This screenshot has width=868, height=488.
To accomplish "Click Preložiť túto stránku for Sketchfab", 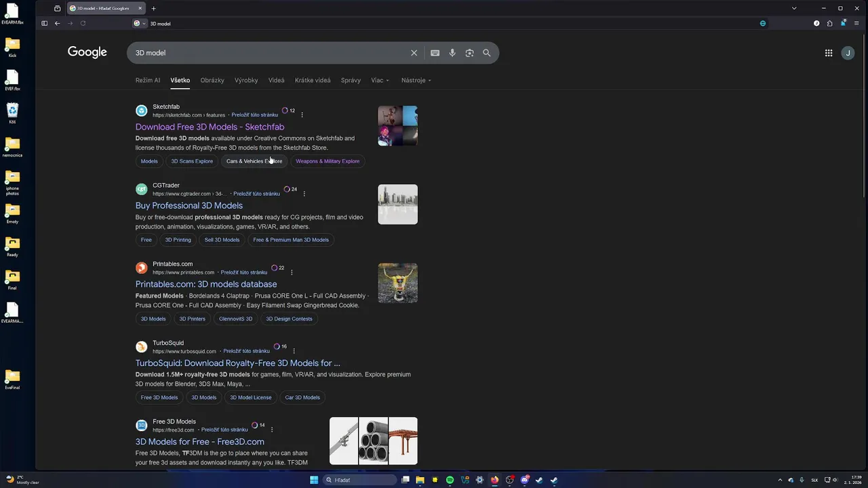I will (x=255, y=115).
